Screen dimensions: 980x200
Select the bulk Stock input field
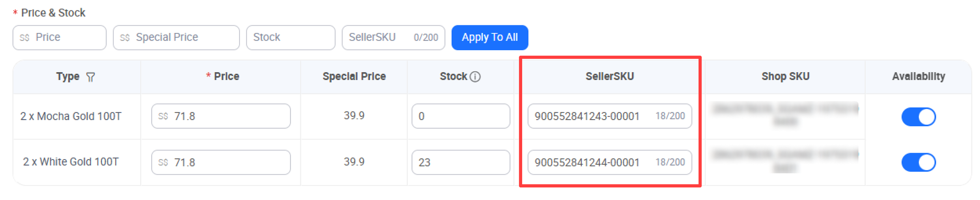tap(290, 37)
